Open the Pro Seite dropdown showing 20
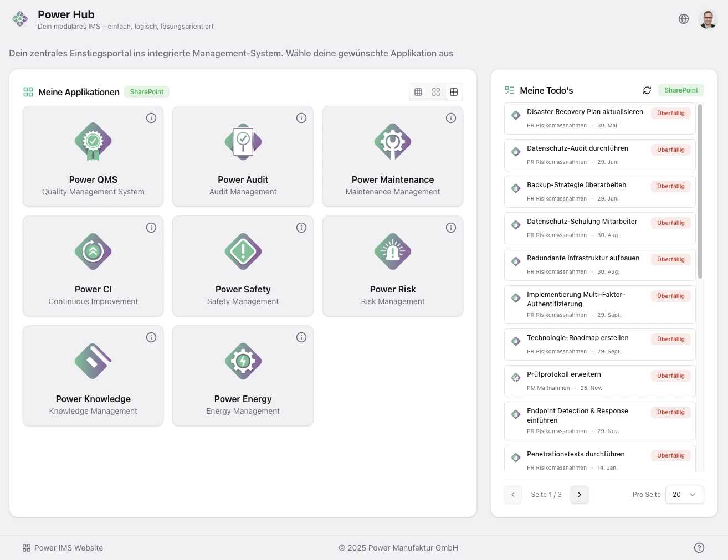The image size is (728, 560). (685, 495)
